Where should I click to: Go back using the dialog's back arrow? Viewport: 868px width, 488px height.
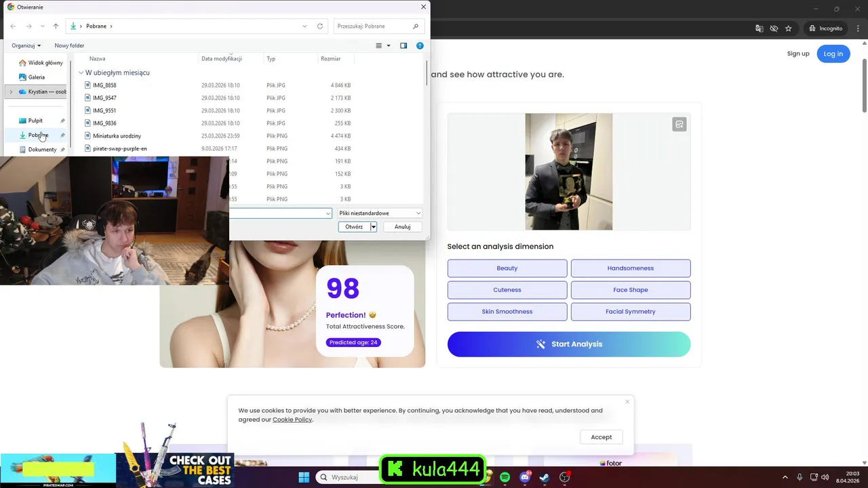tap(13, 26)
